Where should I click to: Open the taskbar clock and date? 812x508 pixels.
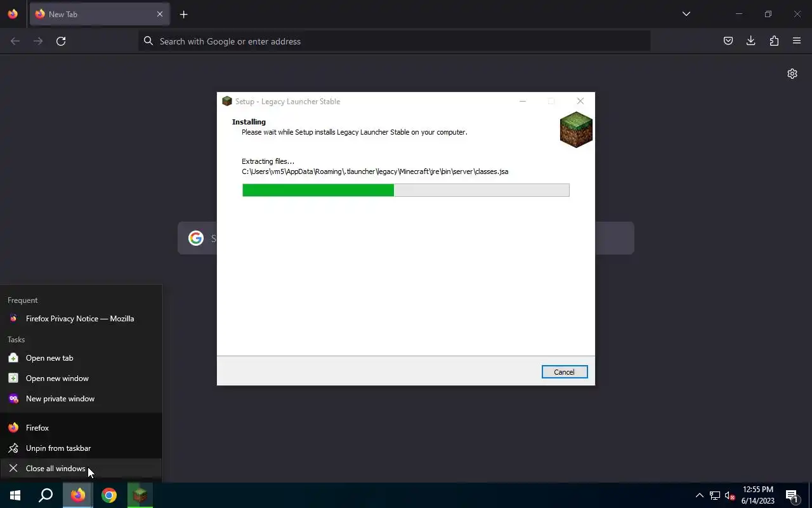pyautogui.click(x=758, y=495)
